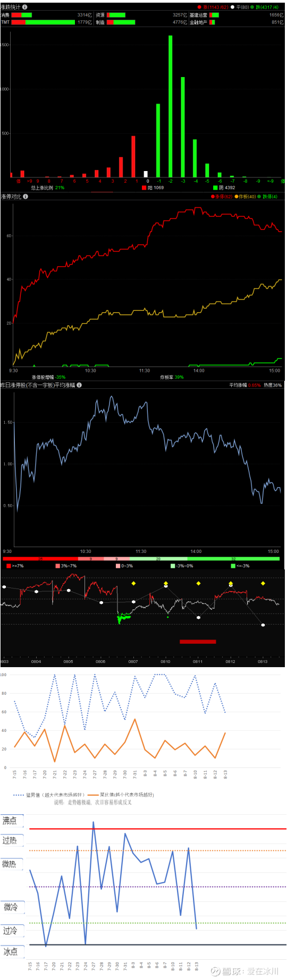Click the info icon beside 涨停对比
Image resolution: width=287 pixels, height=980 pixels.
[x=26, y=197]
